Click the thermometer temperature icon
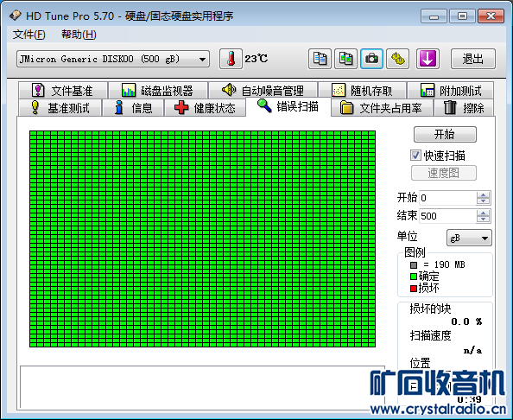Viewport: 513px width, 420px height. [231, 59]
